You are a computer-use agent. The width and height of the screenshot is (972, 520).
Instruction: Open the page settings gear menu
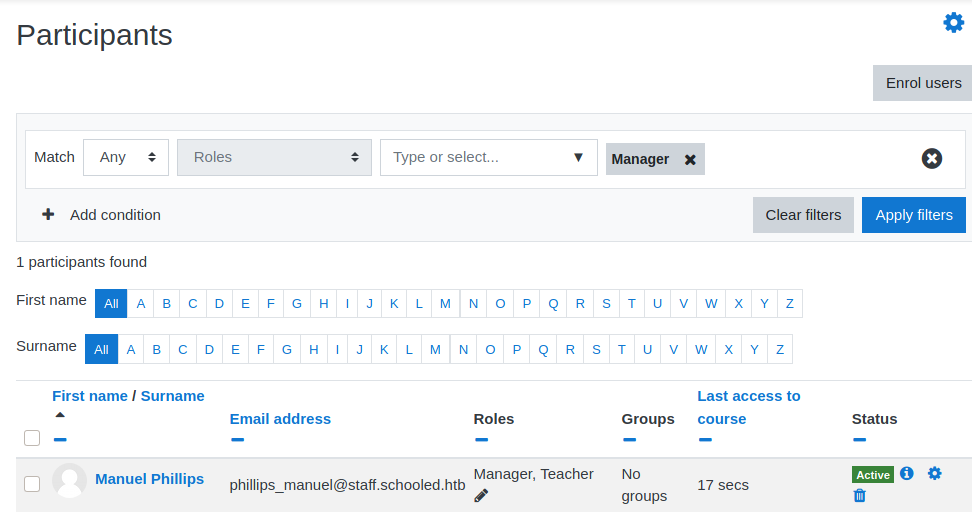point(953,22)
